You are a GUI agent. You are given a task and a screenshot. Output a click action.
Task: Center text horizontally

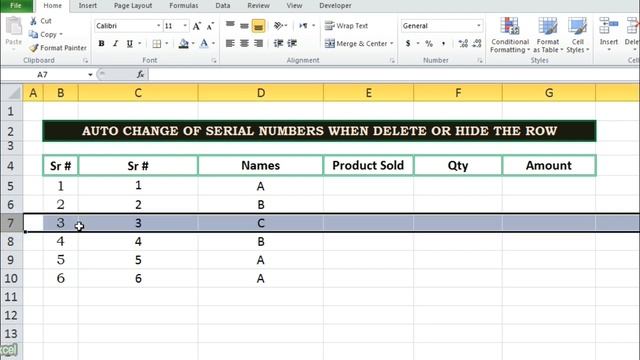(x=244, y=43)
